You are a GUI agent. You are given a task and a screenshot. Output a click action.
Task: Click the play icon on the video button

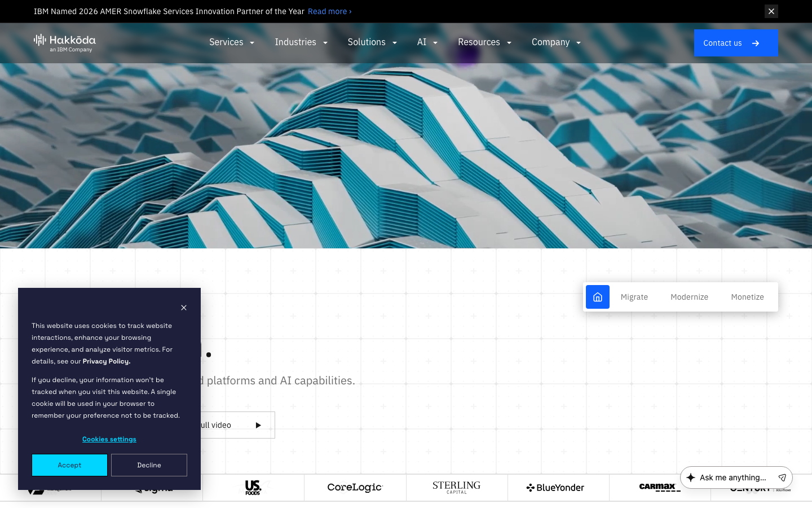pos(258,425)
